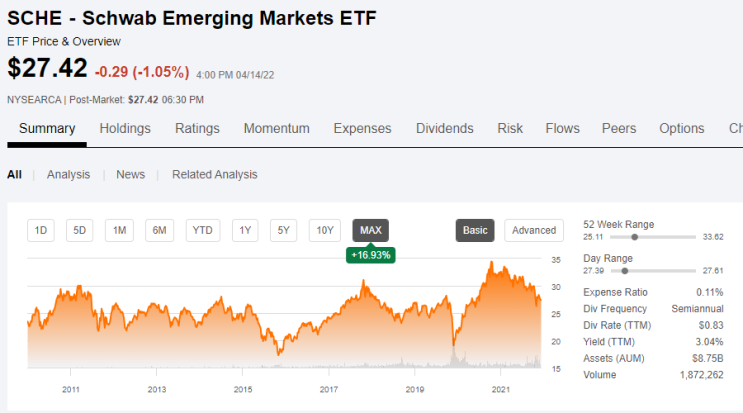Viewport: 743px width, 413px height.
Task: Select the MAX chart range
Action: (371, 230)
